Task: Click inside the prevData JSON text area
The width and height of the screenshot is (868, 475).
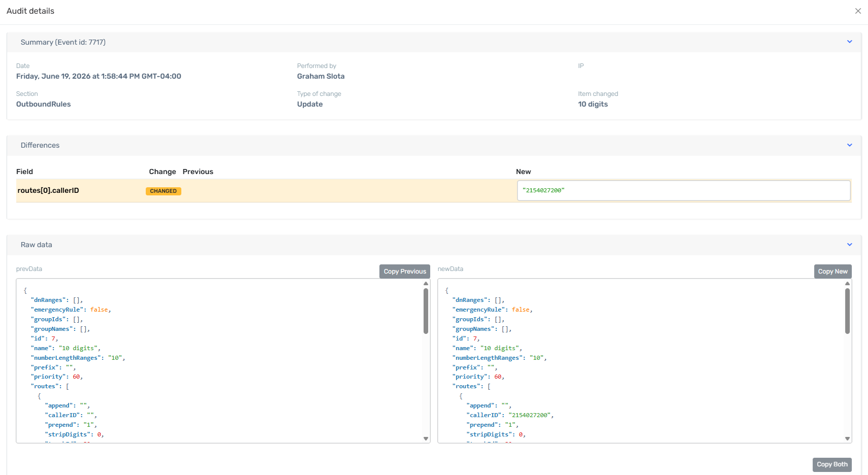Action: click(x=219, y=361)
